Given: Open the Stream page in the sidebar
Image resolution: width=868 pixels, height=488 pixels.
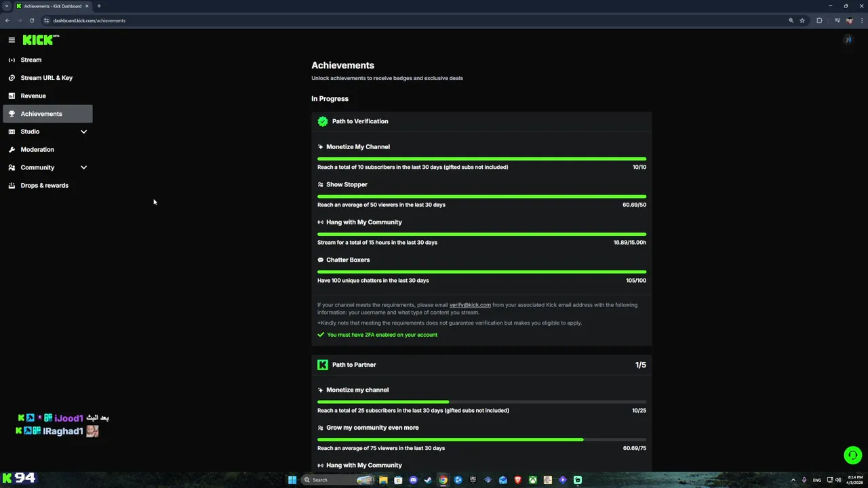Looking at the screenshot, I should click(x=47, y=60).
